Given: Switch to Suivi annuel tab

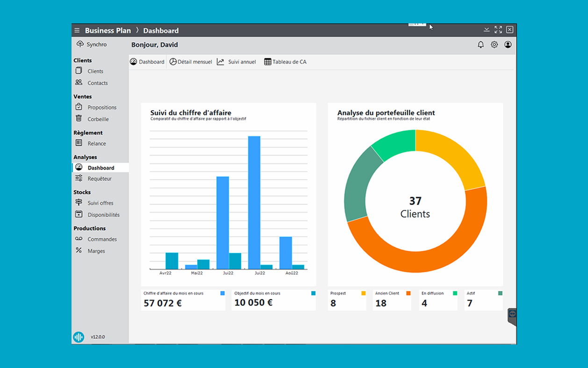Looking at the screenshot, I should pyautogui.click(x=237, y=62).
